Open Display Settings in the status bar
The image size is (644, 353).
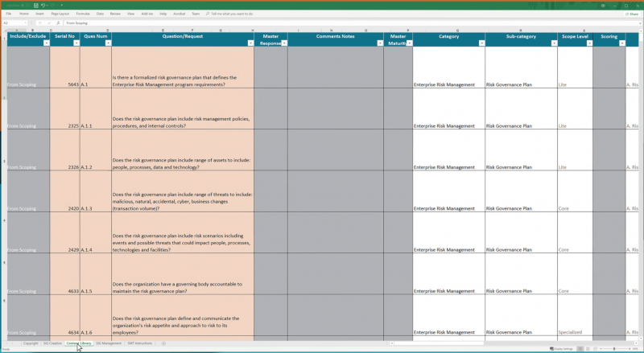click(563, 349)
